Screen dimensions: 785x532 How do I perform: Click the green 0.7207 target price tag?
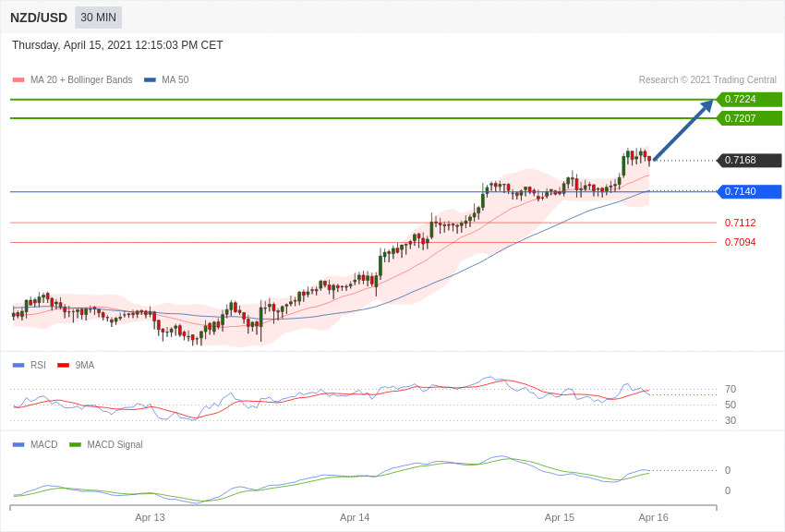(x=749, y=118)
